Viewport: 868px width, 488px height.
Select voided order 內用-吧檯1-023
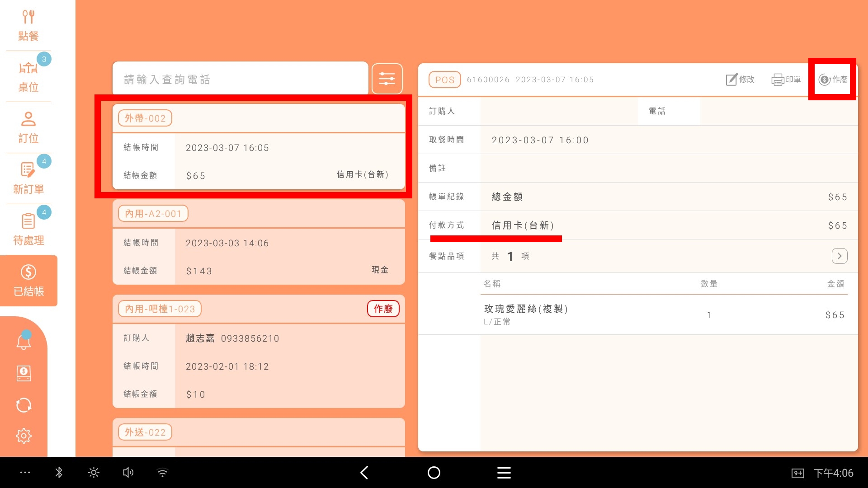[x=258, y=352]
